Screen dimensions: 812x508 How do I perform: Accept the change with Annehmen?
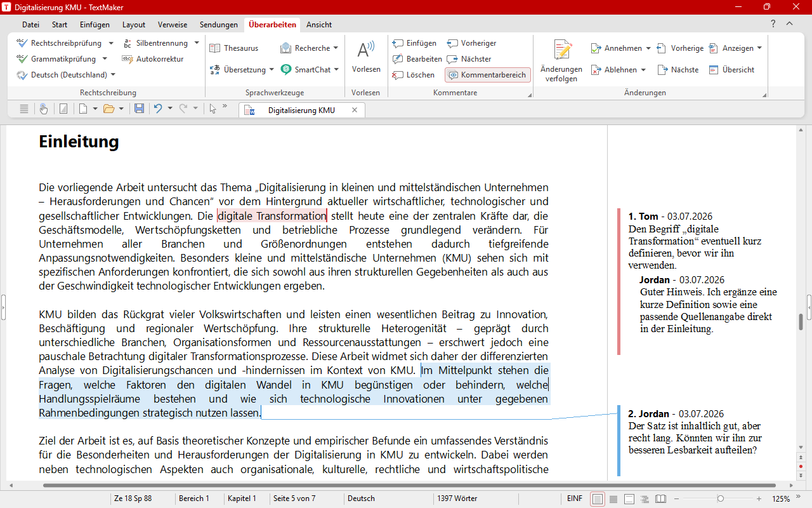point(616,48)
